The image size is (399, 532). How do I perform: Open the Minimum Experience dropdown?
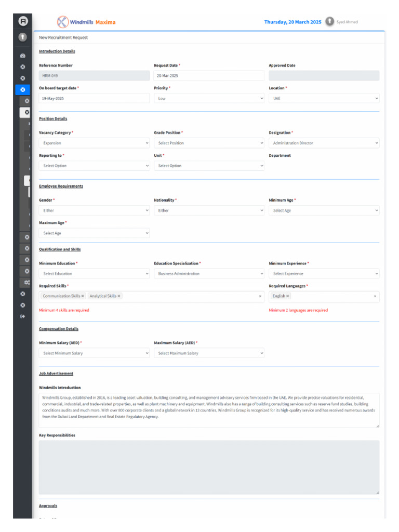(x=324, y=274)
